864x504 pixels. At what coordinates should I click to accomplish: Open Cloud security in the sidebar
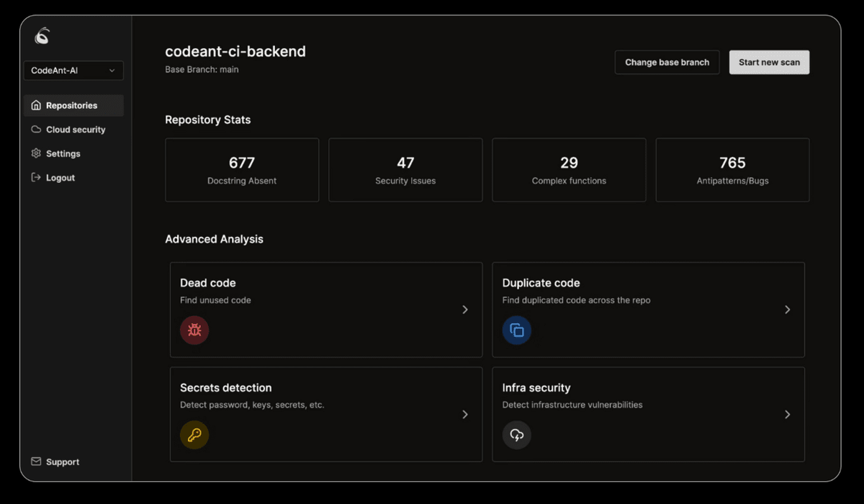[73, 130]
